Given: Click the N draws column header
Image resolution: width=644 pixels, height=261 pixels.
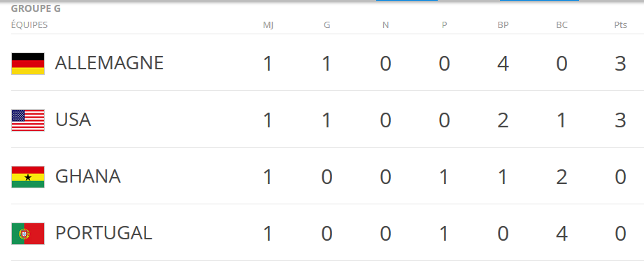Looking at the screenshot, I should pos(386,25).
